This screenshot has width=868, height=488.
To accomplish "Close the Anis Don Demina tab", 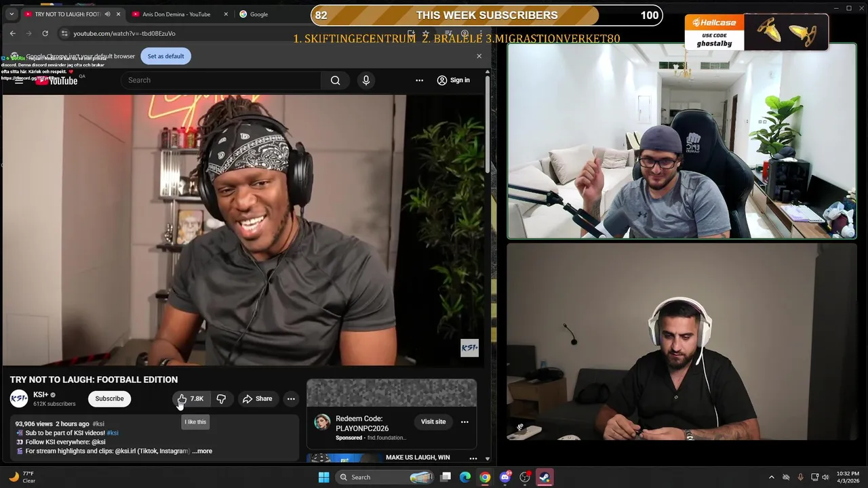I will point(226,14).
